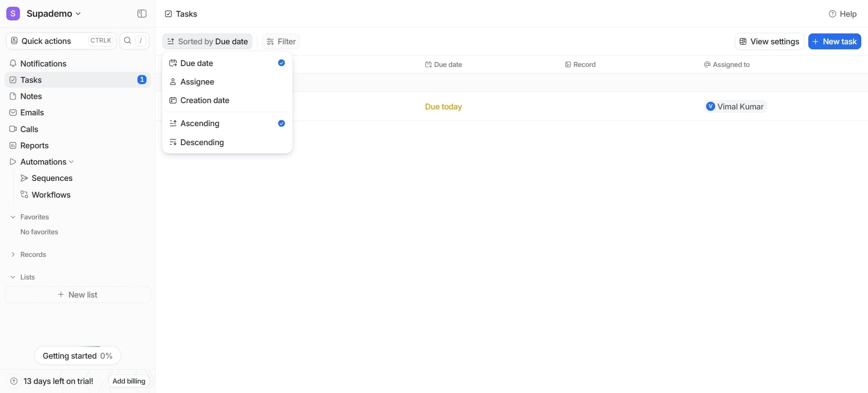This screenshot has height=393, width=868.
Task: Open View settings
Action: [x=769, y=41]
